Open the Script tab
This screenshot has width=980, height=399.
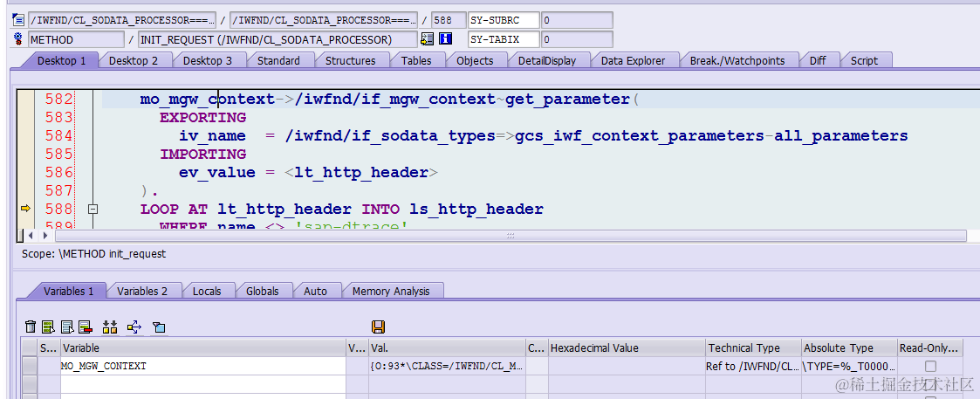[864, 60]
